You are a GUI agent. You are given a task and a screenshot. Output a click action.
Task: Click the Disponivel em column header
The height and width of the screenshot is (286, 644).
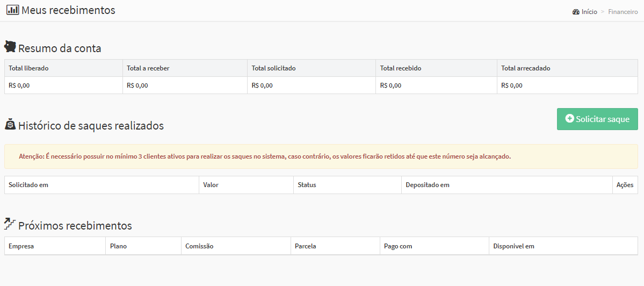pyautogui.click(x=513, y=246)
